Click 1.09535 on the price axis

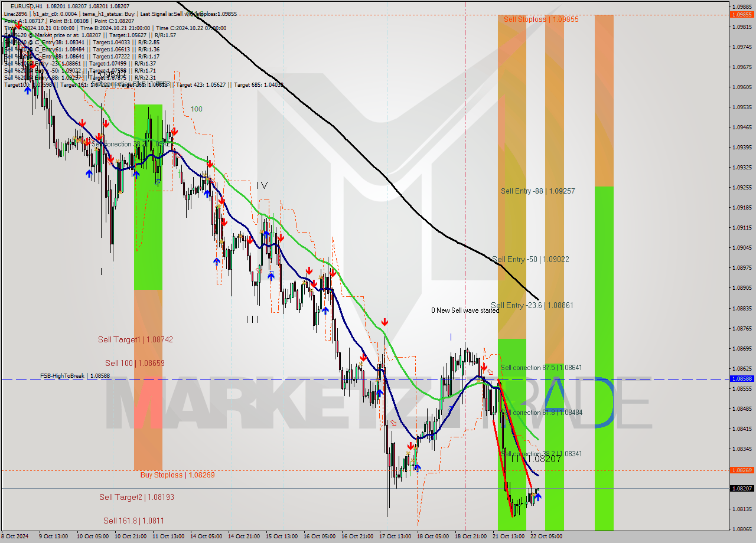pos(742,107)
